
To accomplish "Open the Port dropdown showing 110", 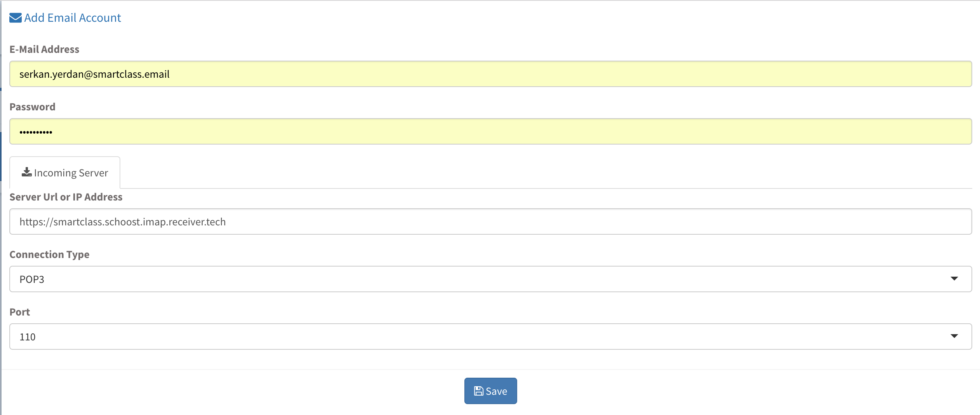I will coord(491,337).
